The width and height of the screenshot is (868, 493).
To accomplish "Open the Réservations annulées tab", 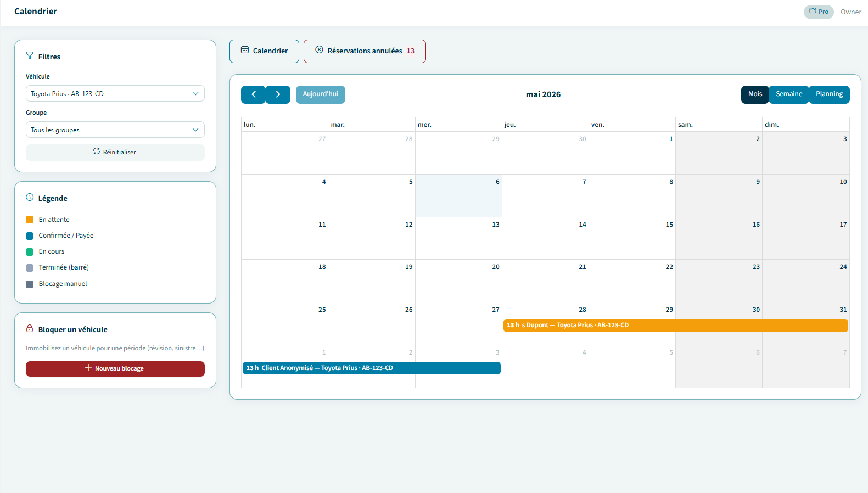I will pyautogui.click(x=365, y=51).
